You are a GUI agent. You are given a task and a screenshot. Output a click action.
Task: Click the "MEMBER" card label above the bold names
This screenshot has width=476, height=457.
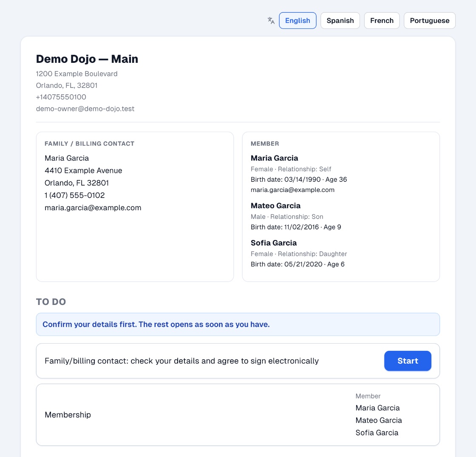(x=265, y=144)
